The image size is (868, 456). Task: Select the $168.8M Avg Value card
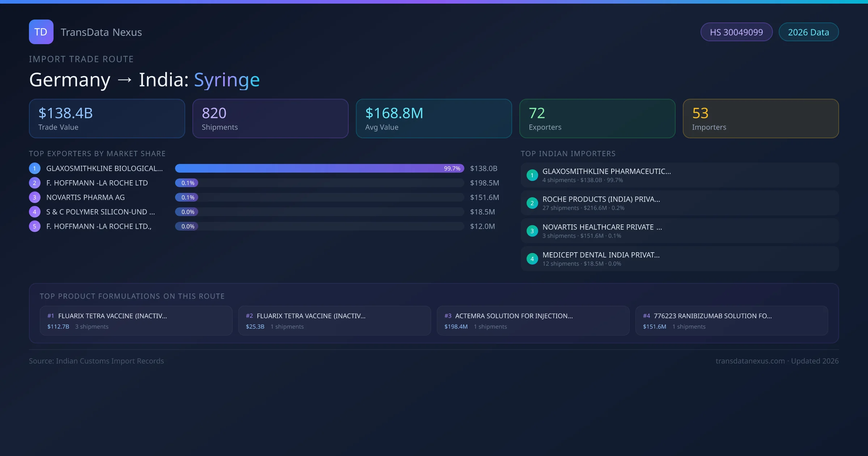pyautogui.click(x=434, y=118)
